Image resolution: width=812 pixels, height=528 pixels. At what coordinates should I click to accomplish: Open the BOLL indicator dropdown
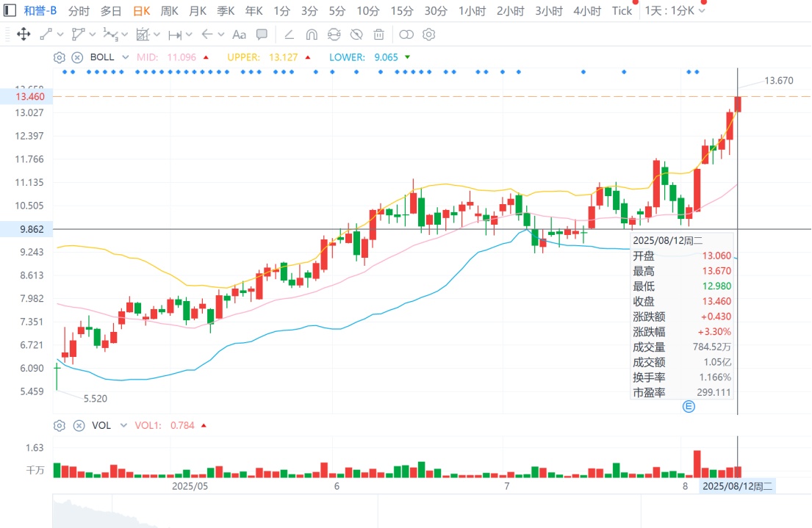point(126,57)
